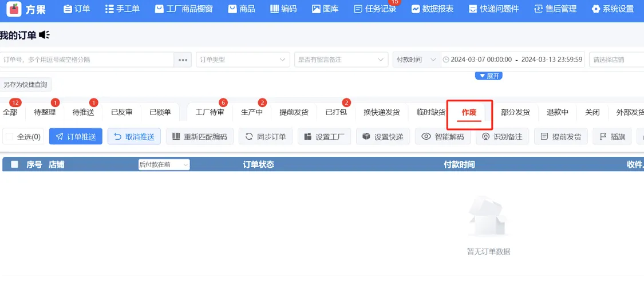The image size is (644, 300).
Task: Switch to the 换快递发货 tab
Action: 382,112
